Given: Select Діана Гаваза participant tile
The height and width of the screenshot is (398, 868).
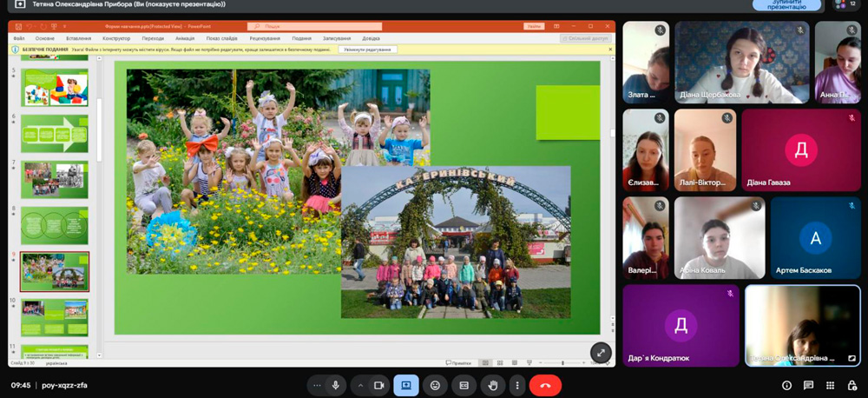Looking at the screenshot, I should (x=800, y=149).
